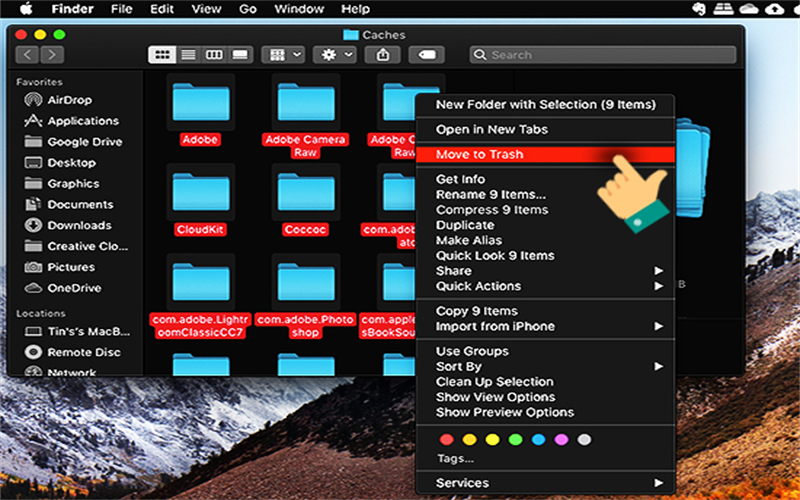Select the Coccoc folder
Viewport: 800px width, 500px height.
click(x=306, y=200)
